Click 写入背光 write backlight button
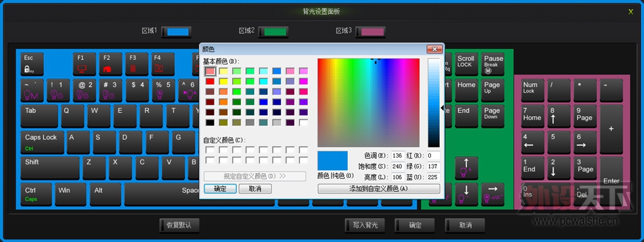The height and width of the screenshot is (242, 644). [x=365, y=225]
